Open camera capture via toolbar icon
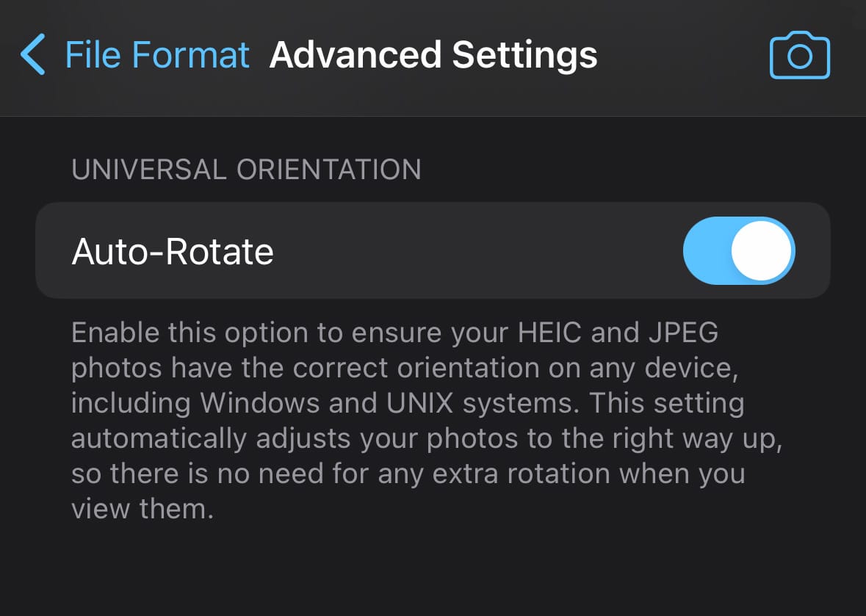Viewport: 866px width, 616px height. (x=799, y=54)
